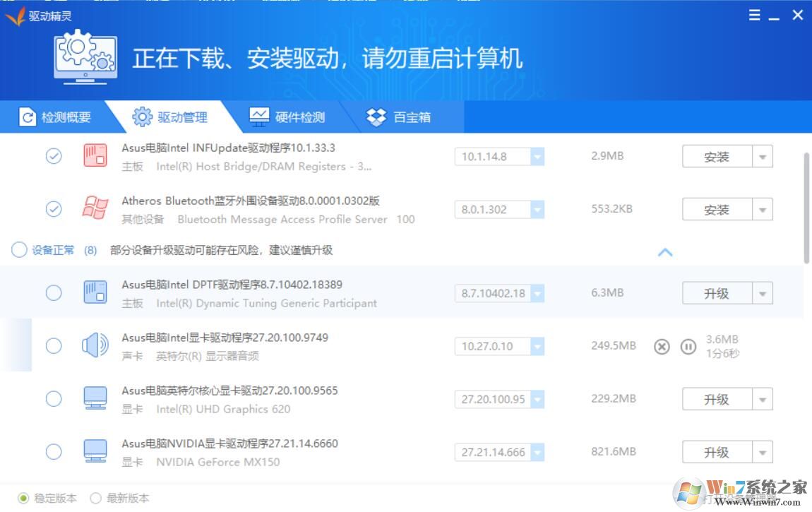The height and width of the screenshot is (512, 812).
Task: Choose the 最新版本 radio option
Action: pyautogui.click(x=96, y=499)
